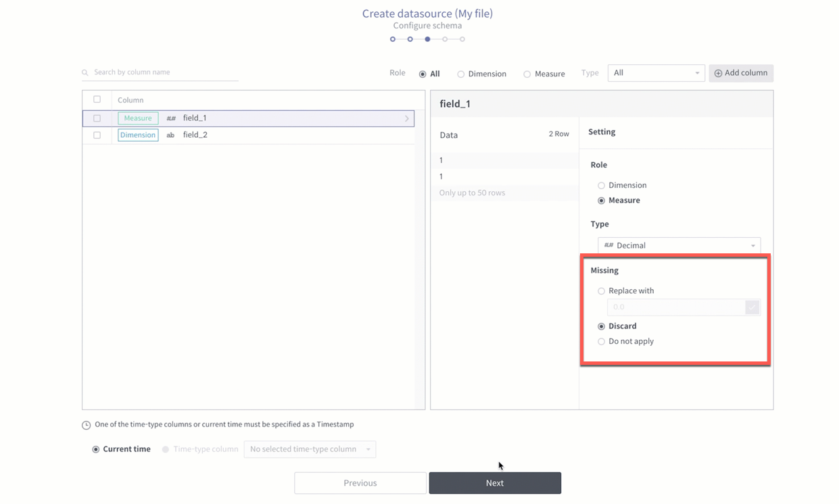Check the select-all checkbox in the Column header
Screen dimensions: 839x504
97,99
